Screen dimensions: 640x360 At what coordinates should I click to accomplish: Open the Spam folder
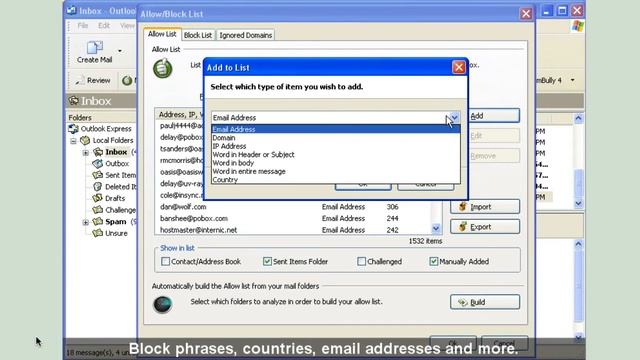tap(116, 222)
